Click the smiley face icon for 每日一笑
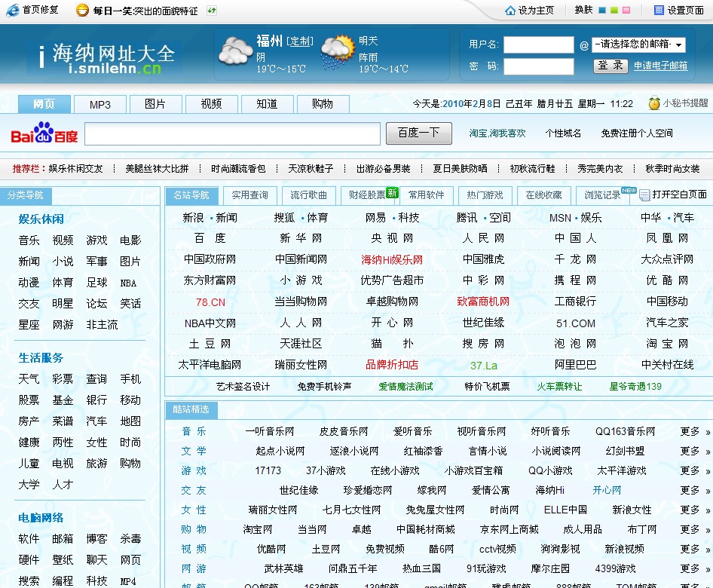 [x=82, y=10]
